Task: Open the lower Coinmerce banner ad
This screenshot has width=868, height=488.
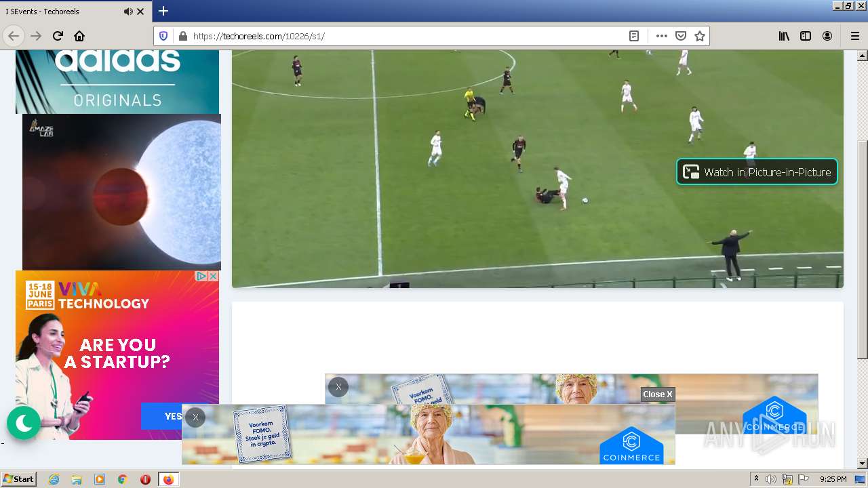Action: point(428,435)
